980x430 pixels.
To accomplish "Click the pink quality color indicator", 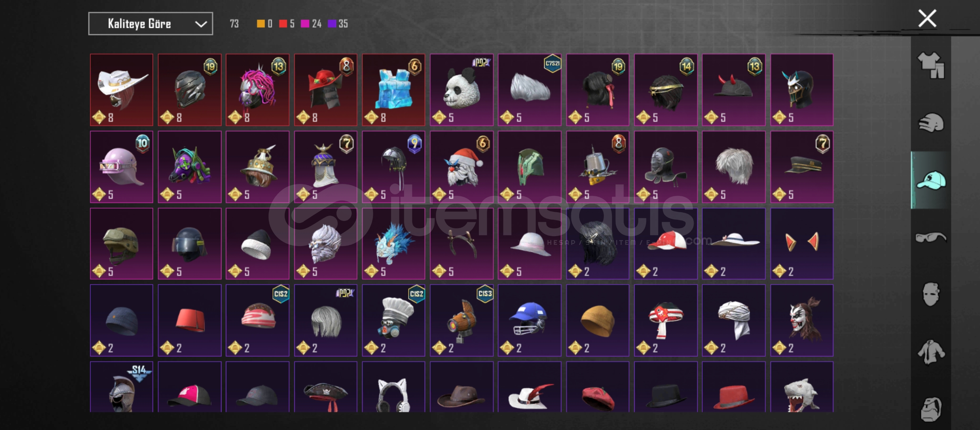I will 305,24.
